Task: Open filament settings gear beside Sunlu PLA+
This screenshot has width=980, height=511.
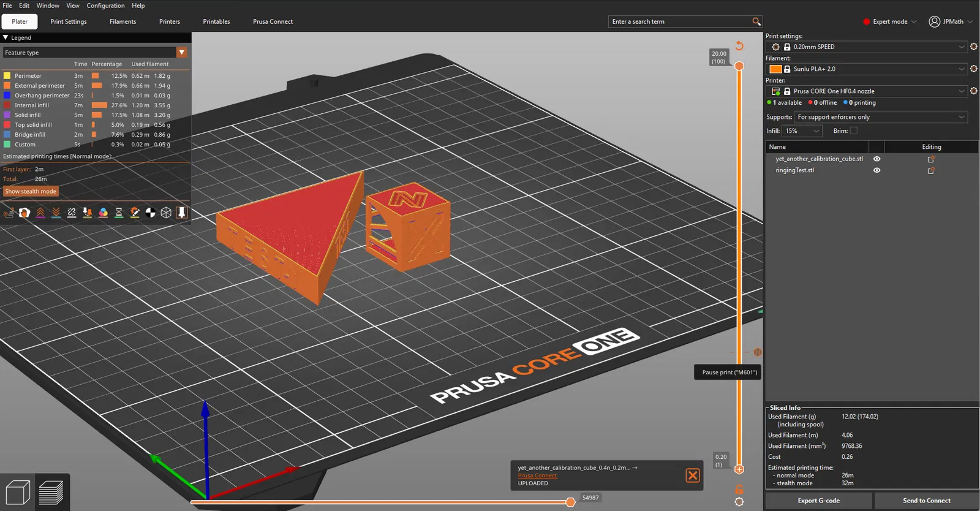Action: [974, 69]
